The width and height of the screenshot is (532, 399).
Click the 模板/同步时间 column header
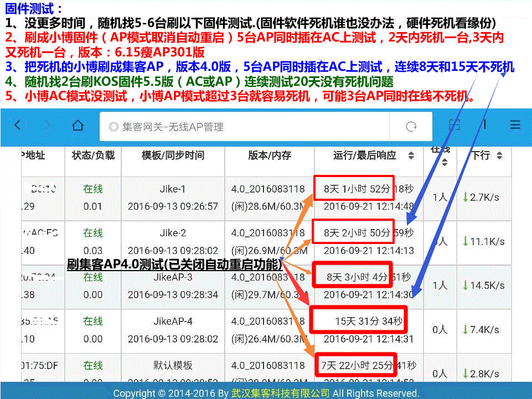coord(173,155)
